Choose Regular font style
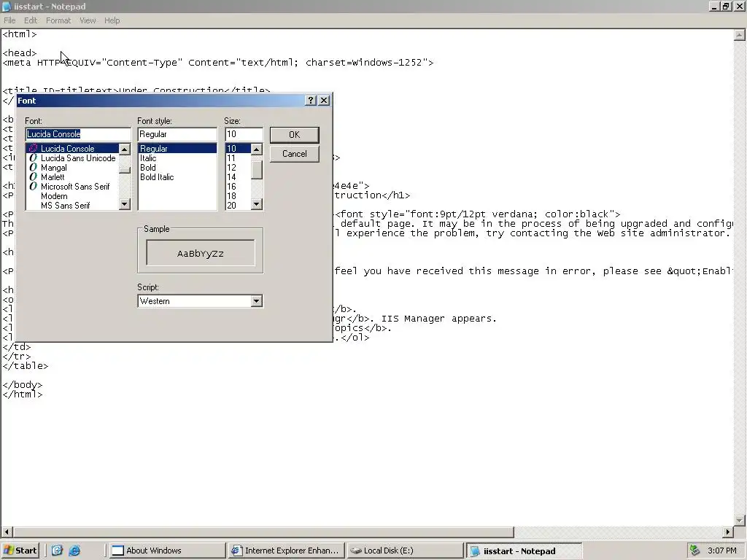This screenshot has height=560, width=747. pos(177,149)
